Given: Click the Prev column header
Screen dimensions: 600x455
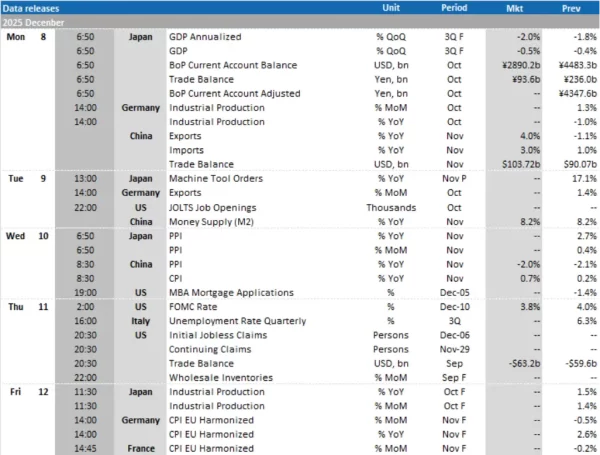Looking at the screenshot, I should 572,6.
